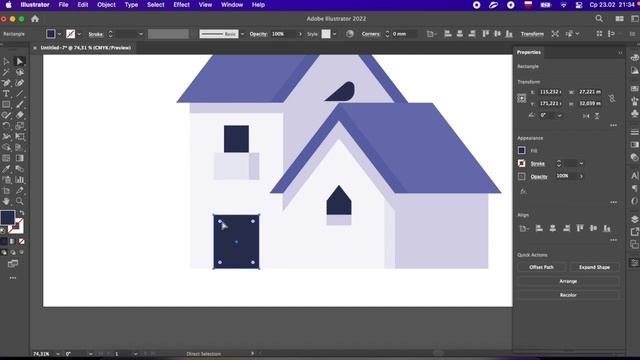Image resolution: width=640 pixels, height=360 pixels.
Task: Click the Swap Fill and Stroke arrow
Action: point(22,213)
